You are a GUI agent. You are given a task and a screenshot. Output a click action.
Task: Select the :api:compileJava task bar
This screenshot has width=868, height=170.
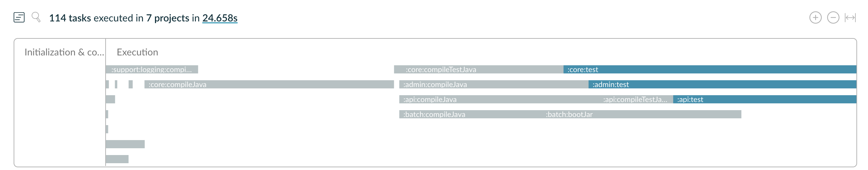point(499,99)
